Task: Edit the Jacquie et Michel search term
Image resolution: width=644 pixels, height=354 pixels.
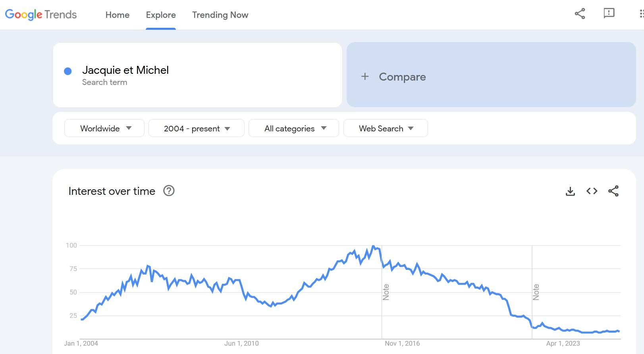Action: [125, 70]
